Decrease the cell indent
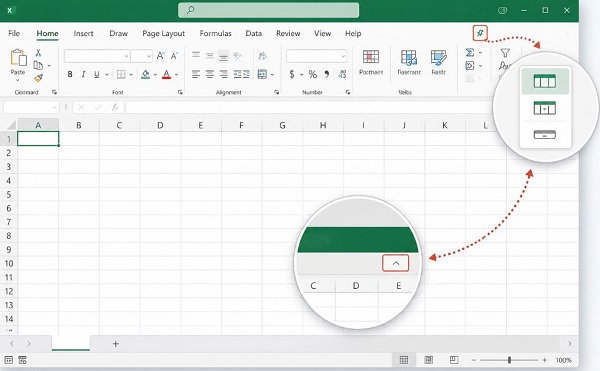The image size is (600, 371). pos(238,74)
